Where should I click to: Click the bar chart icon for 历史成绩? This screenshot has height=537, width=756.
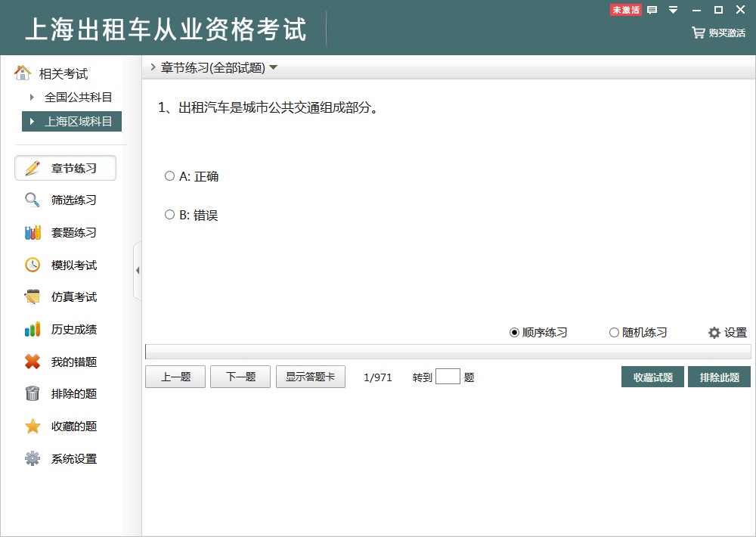click(x=33, y=330)
